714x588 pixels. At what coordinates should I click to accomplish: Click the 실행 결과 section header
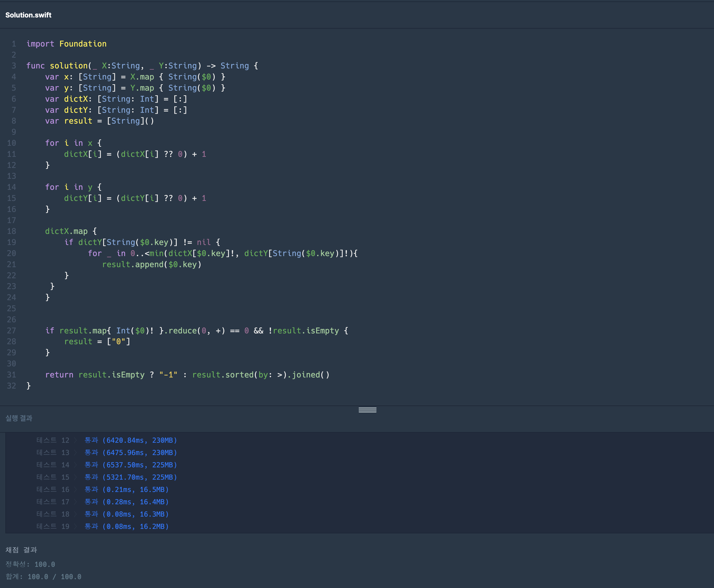19,418
